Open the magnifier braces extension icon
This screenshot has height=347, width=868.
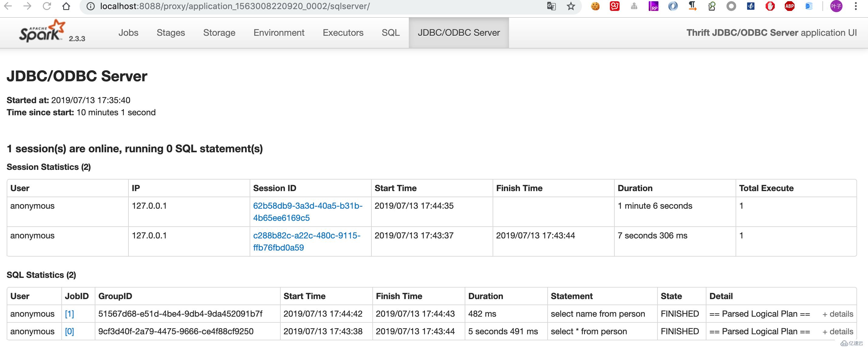pos(712,6)
